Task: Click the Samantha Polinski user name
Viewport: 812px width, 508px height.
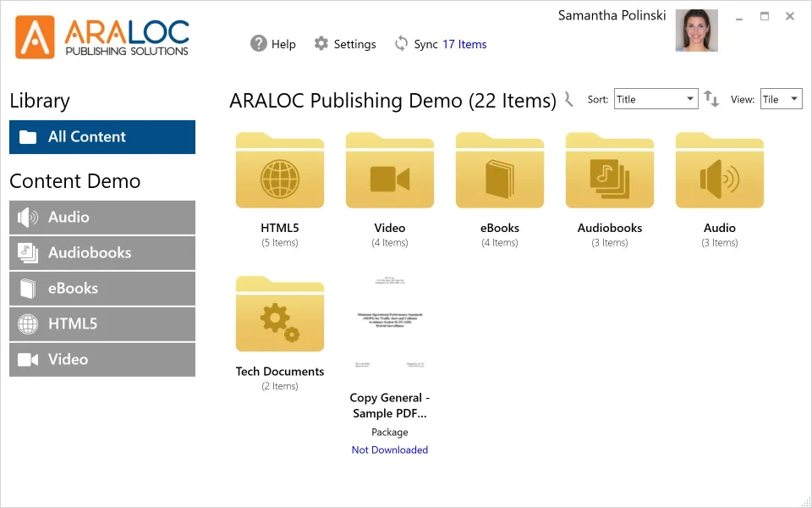Action: 612,16
